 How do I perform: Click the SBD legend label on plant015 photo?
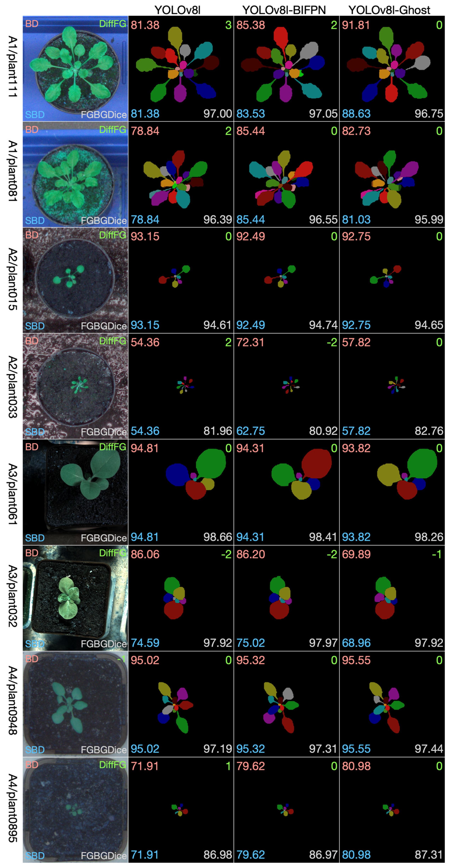pyautogui.click(x=35, y=326)
